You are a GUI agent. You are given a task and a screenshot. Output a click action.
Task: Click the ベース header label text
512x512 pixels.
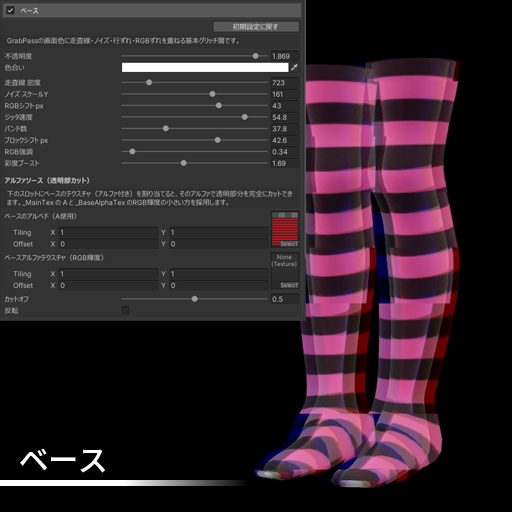[29, 11]
